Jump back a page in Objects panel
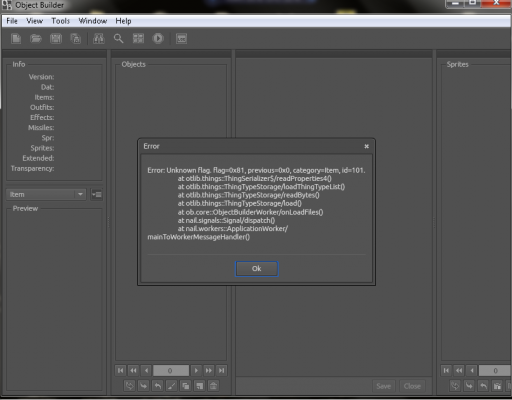The image size is (512, 400). (133, 370)
